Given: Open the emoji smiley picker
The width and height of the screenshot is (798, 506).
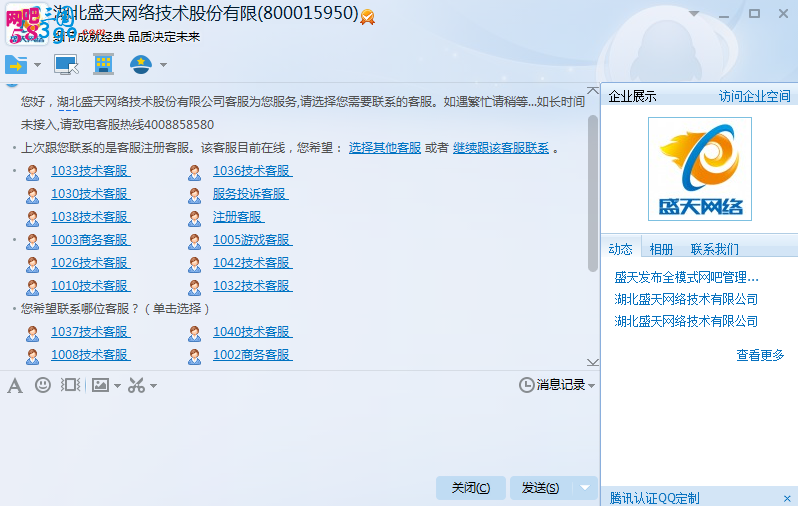Looking at the screenshot, I should pyautogui.click(x=43, y=385).
